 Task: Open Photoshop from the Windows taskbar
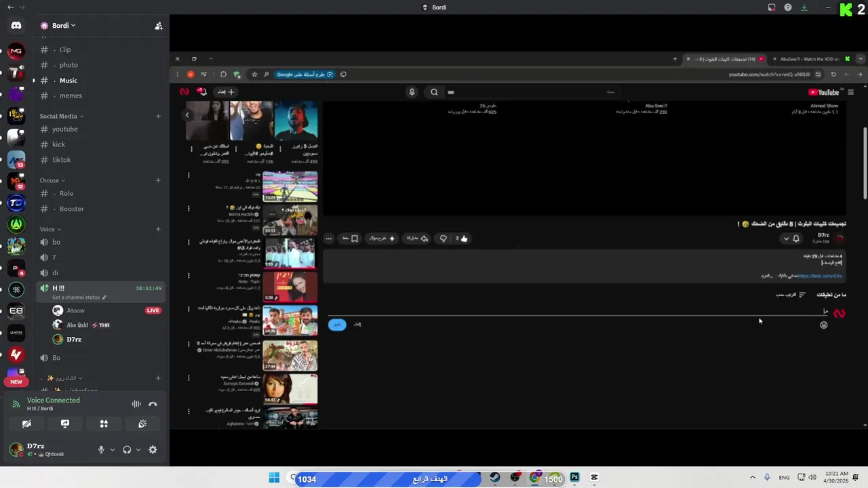click(x=574, y=477)
